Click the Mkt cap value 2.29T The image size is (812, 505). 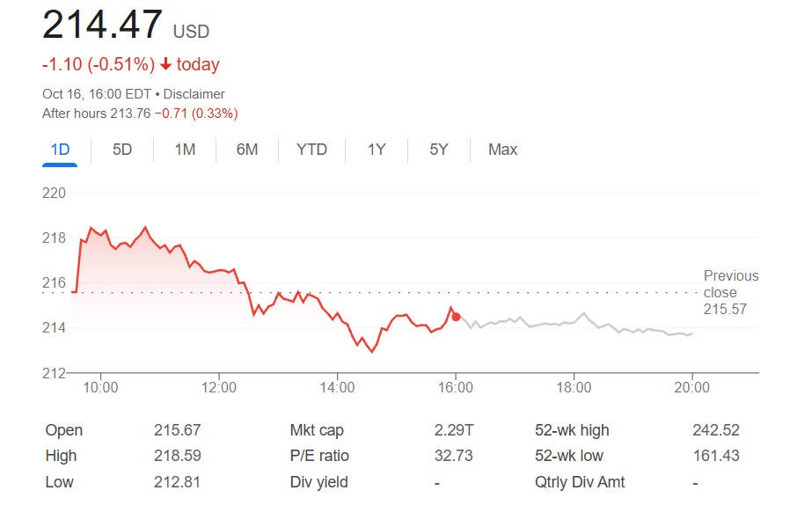pos(453,430)
